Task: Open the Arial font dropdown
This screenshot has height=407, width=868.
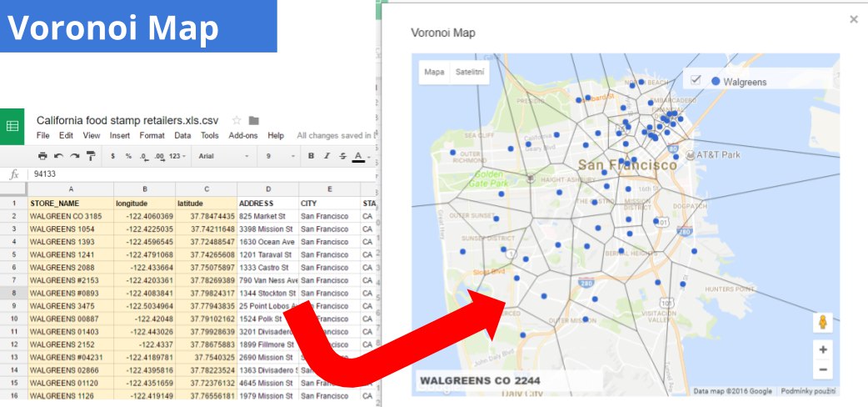Action: 223,156
